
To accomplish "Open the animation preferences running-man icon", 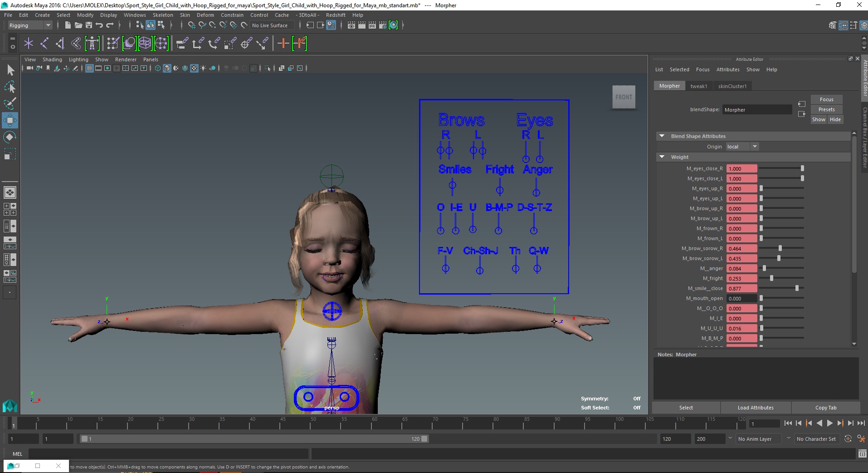I will (x=860, y=439).
